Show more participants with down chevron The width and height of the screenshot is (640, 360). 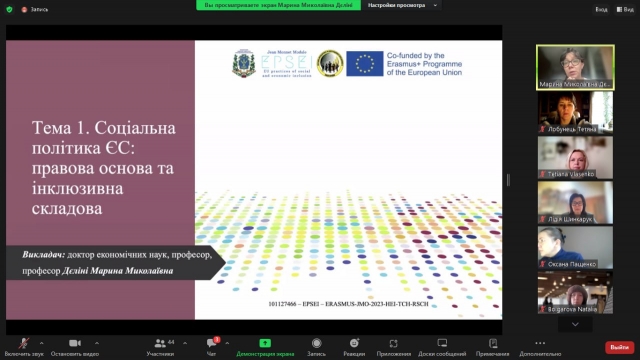point(575,324)
